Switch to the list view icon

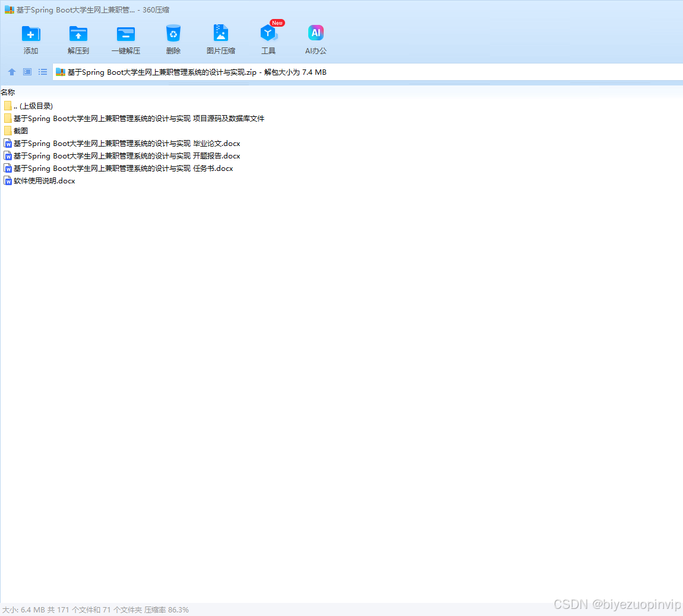[43, 72]
